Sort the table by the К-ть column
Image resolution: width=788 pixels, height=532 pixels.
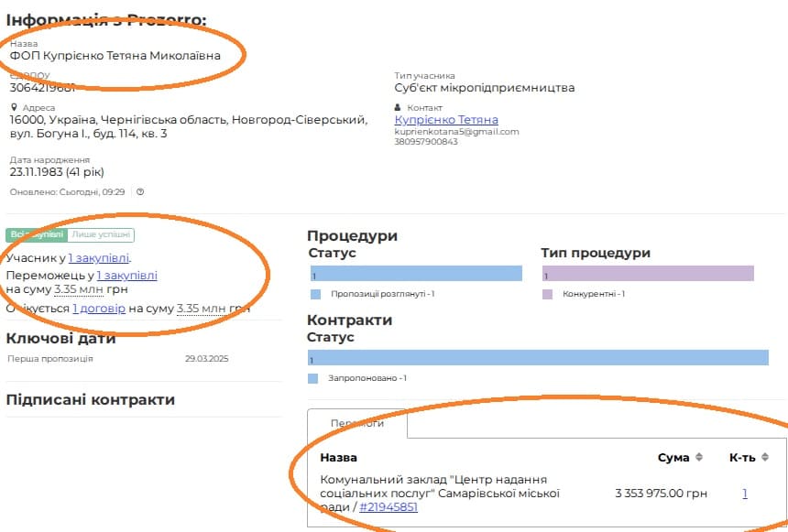[764, 458]
